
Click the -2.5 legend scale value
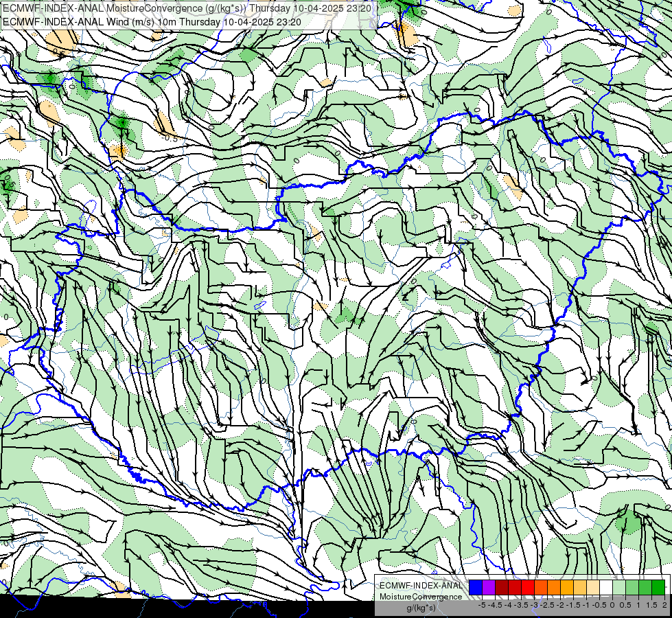547,605
